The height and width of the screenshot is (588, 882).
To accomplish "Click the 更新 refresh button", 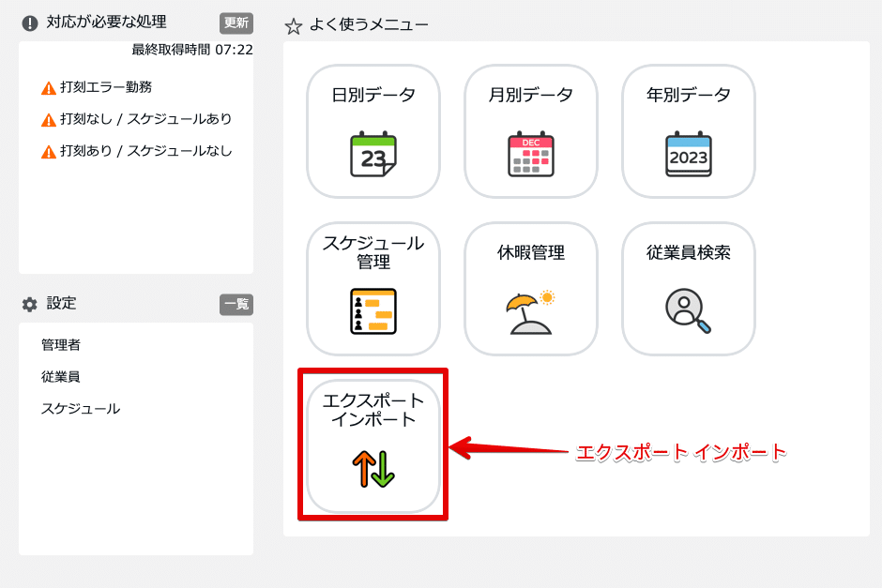I will click(236, 23).
